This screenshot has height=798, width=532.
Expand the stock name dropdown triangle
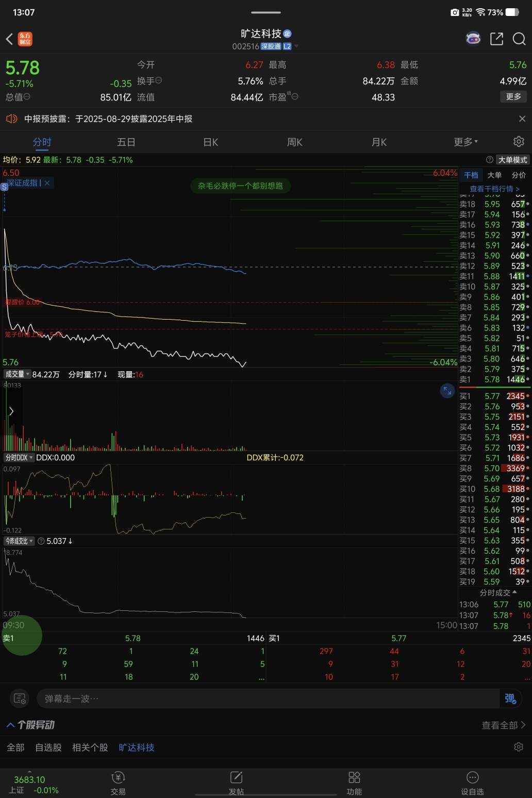click(296, 46)
